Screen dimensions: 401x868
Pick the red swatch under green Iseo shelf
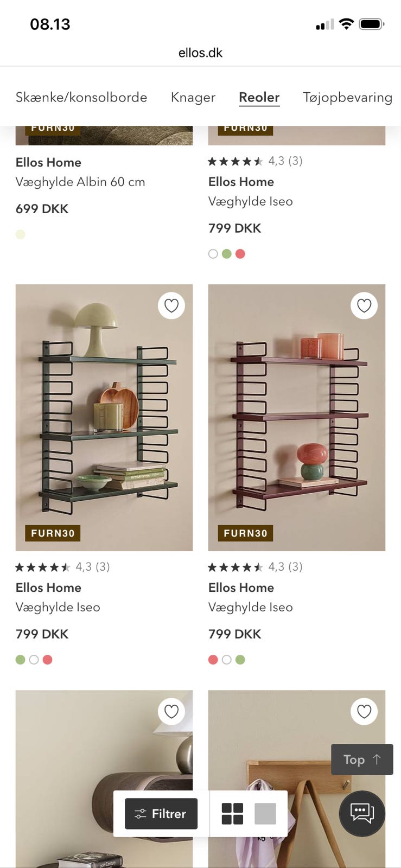(x=48, y=660)
